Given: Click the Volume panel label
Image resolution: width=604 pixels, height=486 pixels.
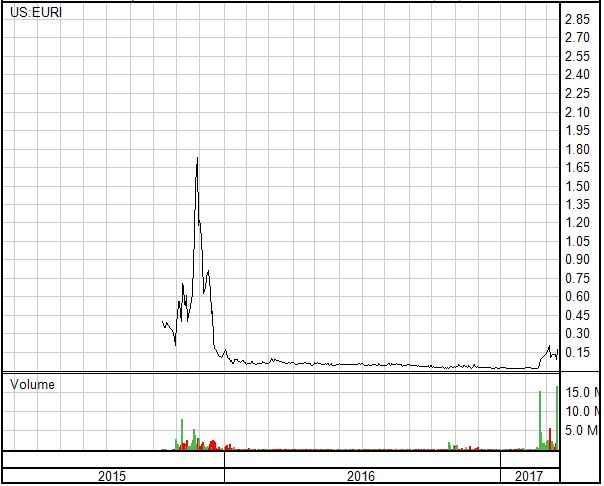Looking at the screenshot, I should coord(32,384).
